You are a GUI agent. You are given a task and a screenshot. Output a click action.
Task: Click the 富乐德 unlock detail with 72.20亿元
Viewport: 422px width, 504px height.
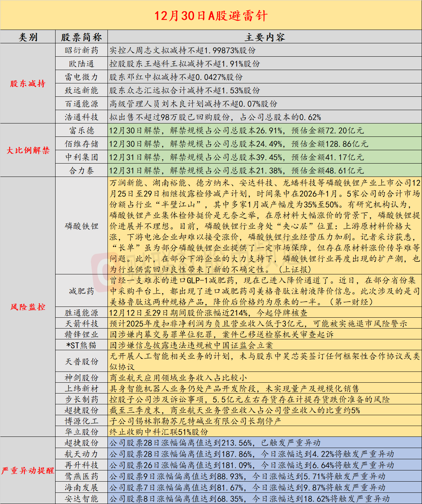pyautogui.click(x=237, y=130)
